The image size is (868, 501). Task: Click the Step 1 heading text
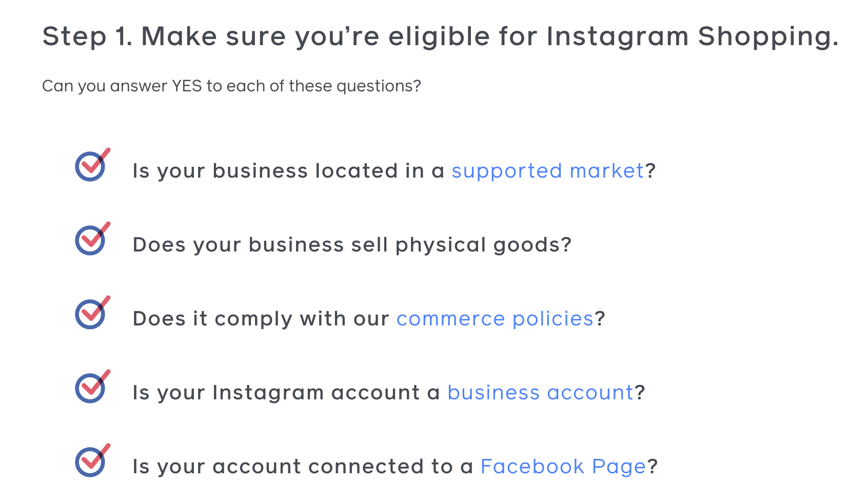click(440, 37)
